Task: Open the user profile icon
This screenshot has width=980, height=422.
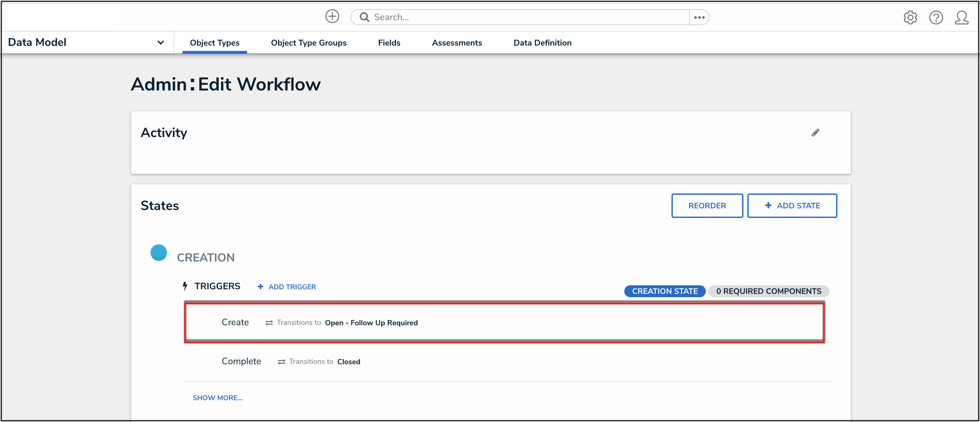Action: click(962, 18)
